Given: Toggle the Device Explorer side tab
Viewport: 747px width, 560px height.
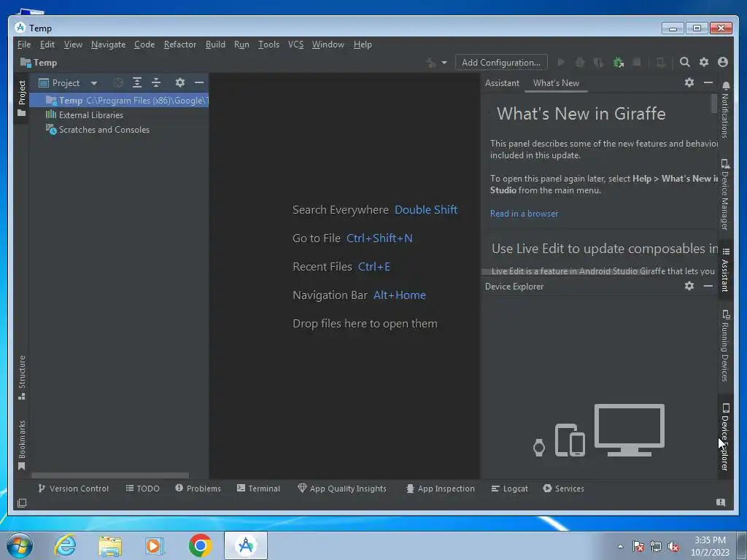Looking at the screenshot, I should pos(725,437).
